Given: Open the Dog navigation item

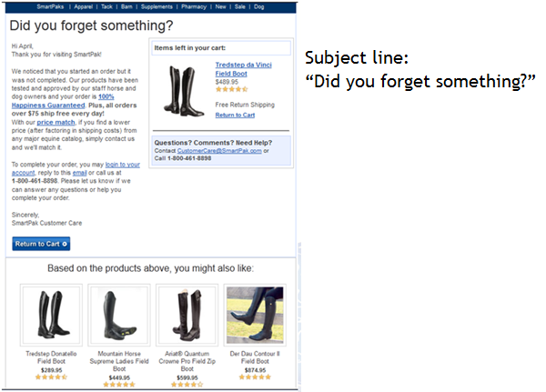Looking at the screenshot, I should pos(258,6).
